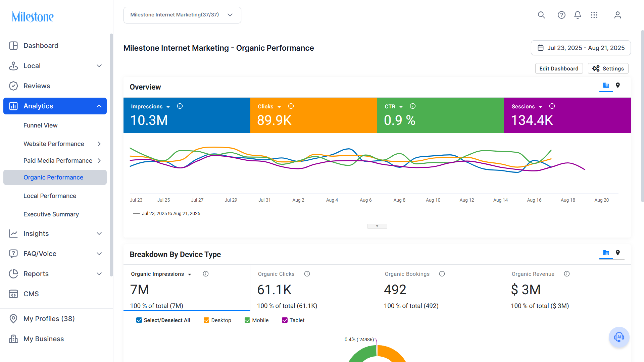This screenshot has height=362, width=644.
Task: Click the Settings button
Action: (x=608, y=69)
